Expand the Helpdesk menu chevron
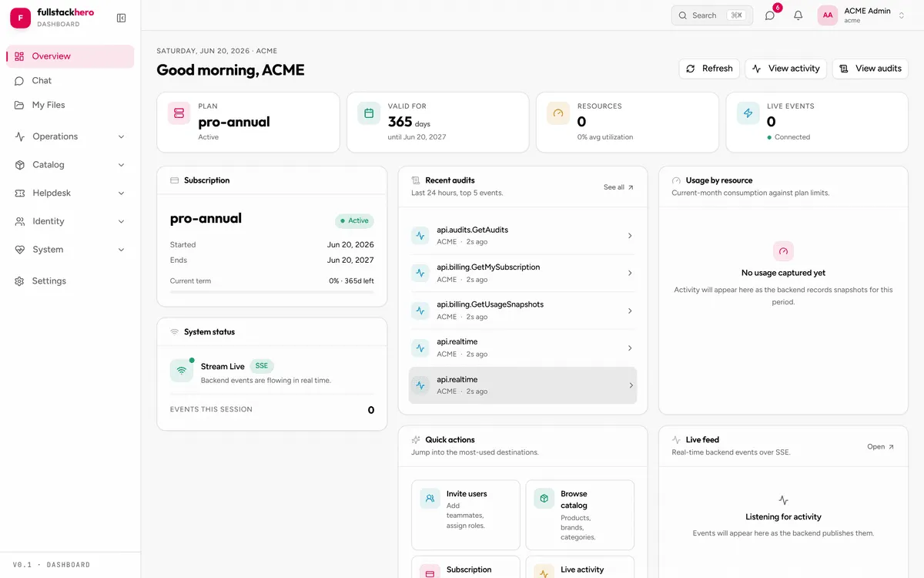The width and height of the screenshot is (924, 578). tap(121, 193)
